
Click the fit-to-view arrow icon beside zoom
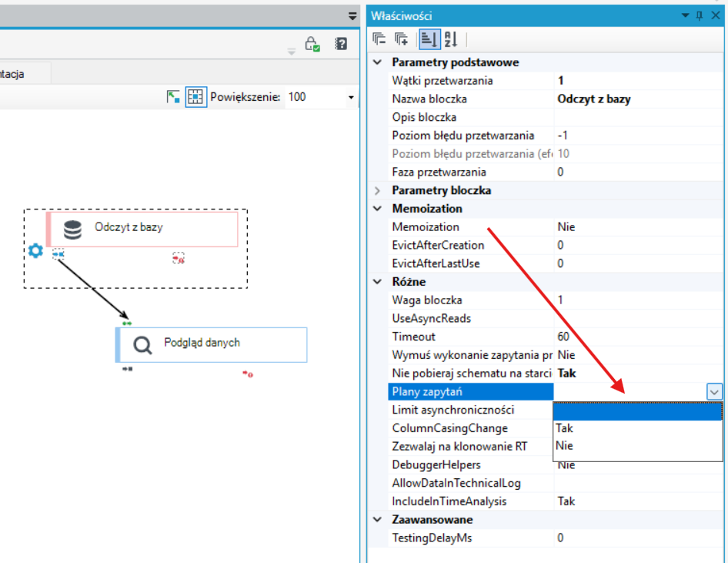(x=173, y=96)
